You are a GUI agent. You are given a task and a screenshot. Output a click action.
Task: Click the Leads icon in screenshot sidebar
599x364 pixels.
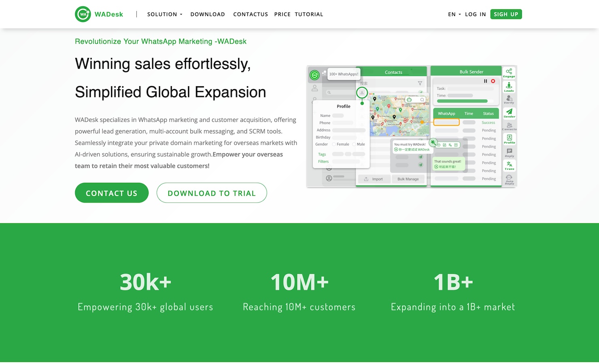click(509, 87)
